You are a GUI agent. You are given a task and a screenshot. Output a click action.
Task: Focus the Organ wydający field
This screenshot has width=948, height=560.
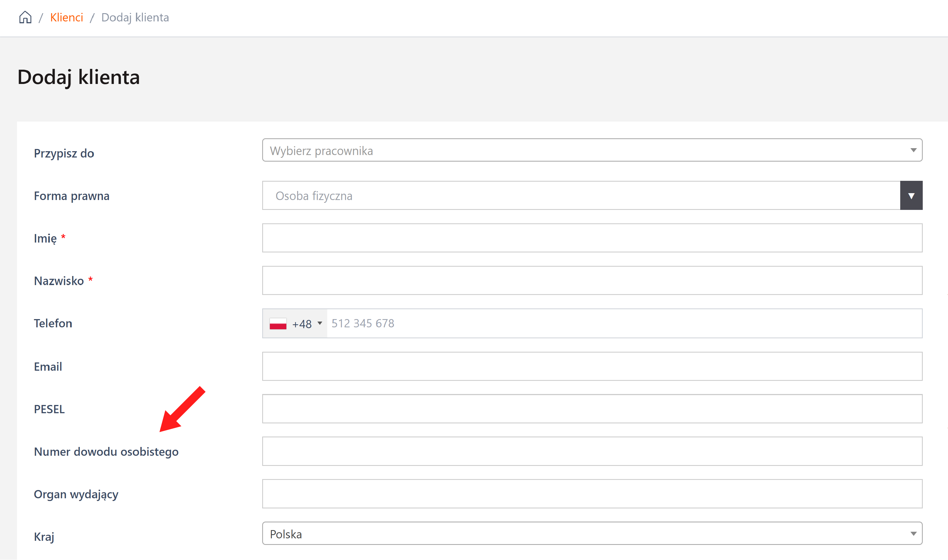(592, 494)
